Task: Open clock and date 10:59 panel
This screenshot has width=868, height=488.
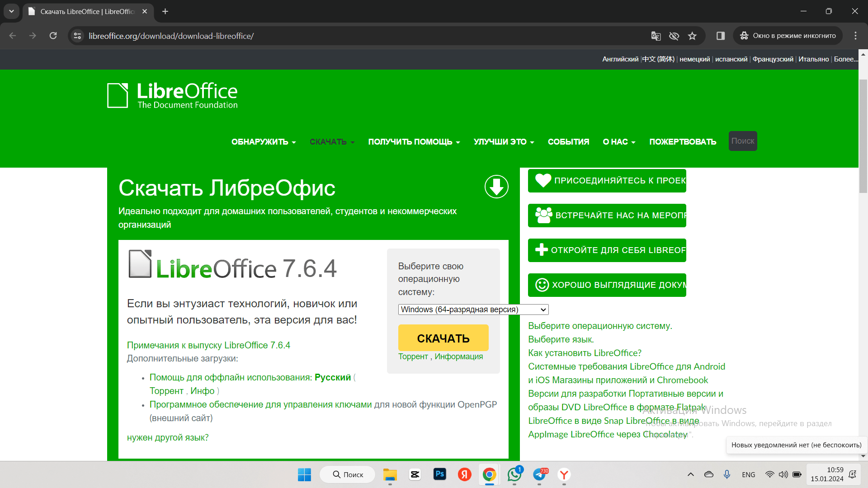Action: coord(827,474)
